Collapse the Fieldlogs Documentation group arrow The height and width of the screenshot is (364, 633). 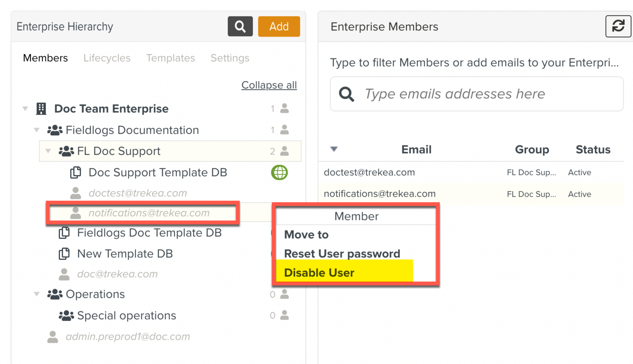tap(37, 130)
